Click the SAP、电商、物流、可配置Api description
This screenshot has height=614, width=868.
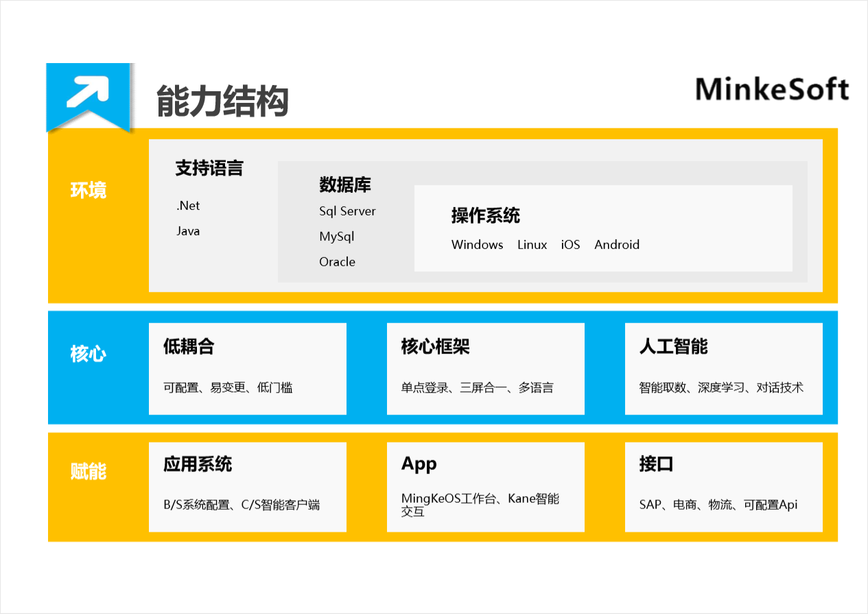tap(718, 505)
